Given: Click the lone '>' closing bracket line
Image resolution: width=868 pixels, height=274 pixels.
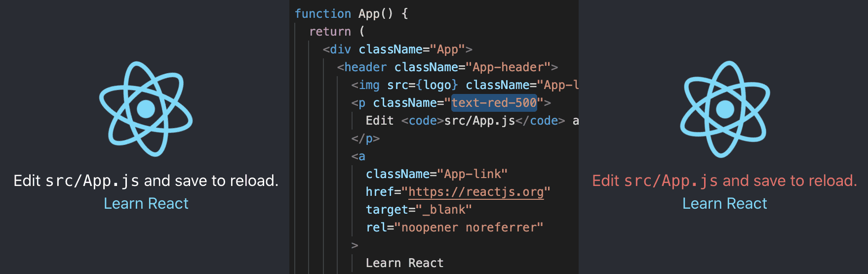Looking at the screenshot, I should (x=355, y=245).
